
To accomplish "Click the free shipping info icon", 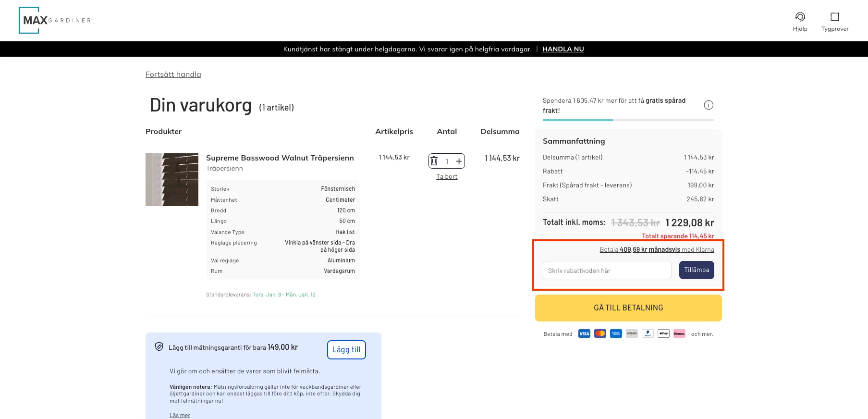I will point(708,105).
